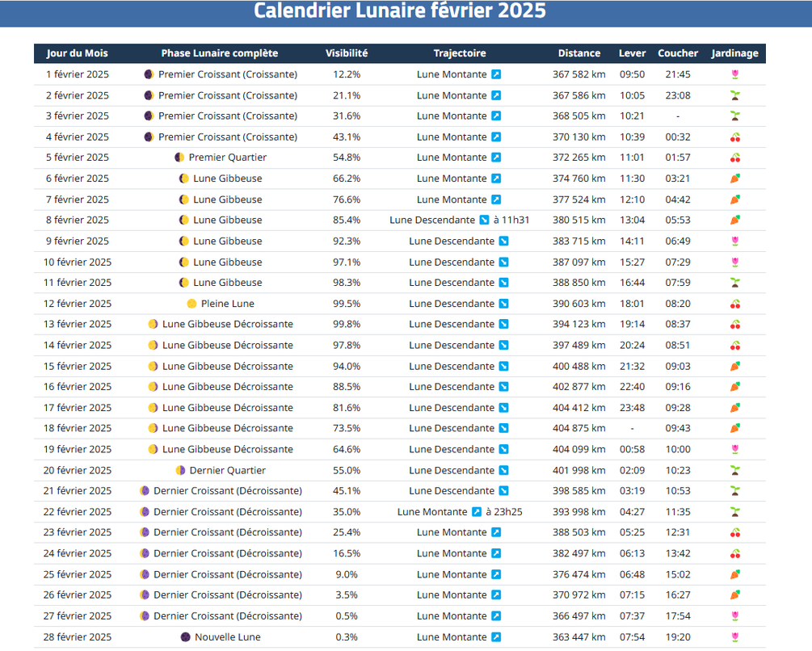Screen dimensions: 812x651
Task: Click the flower gardening icon for 19 février
Action: coord(734,449)
